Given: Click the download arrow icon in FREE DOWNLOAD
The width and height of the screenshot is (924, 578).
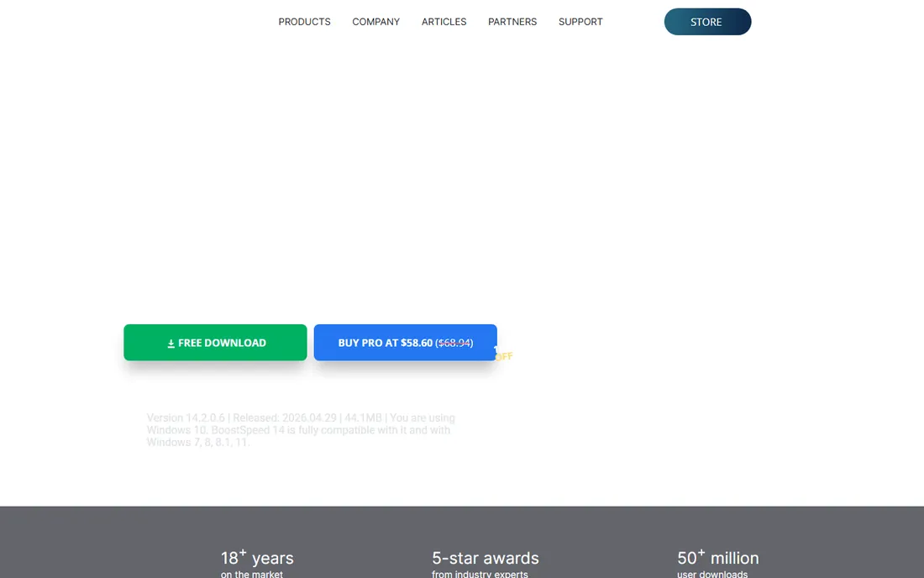Looking at the screenshot, I should [x=171, y=344].
